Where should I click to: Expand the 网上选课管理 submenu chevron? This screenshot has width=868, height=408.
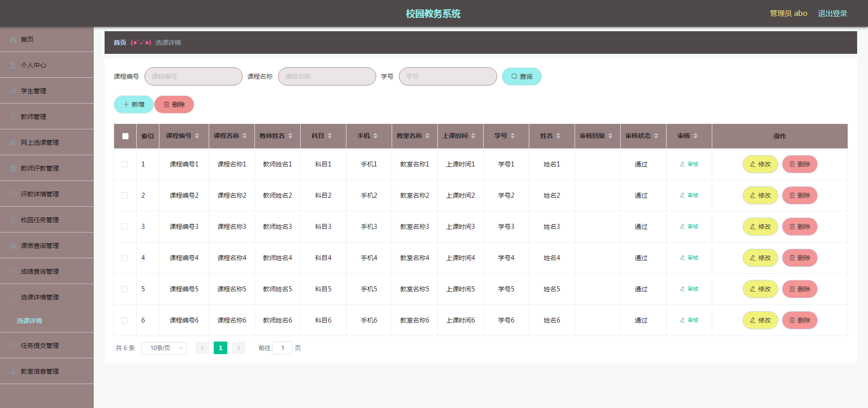82,142
